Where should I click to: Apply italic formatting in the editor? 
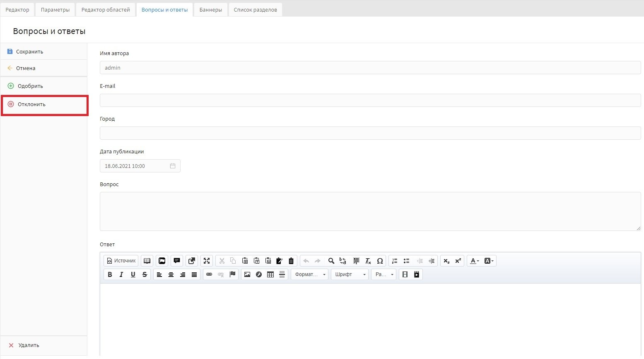tap(121, 274)
